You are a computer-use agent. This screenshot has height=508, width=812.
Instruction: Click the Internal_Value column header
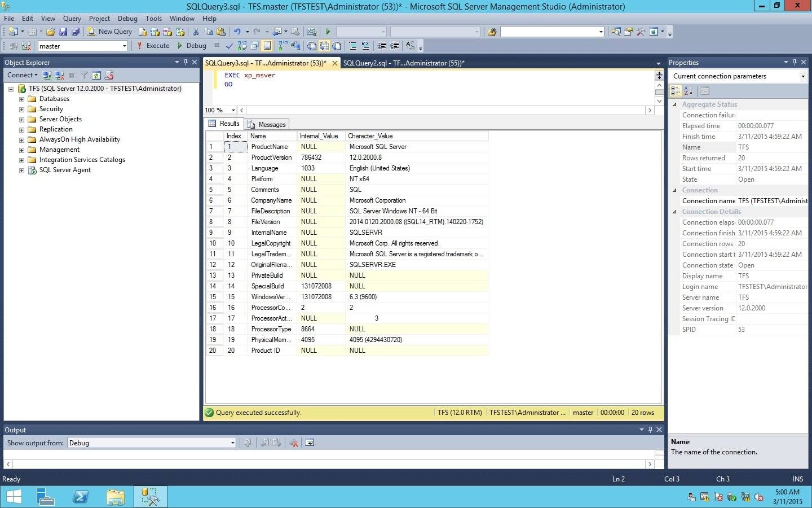click(321, 136)
